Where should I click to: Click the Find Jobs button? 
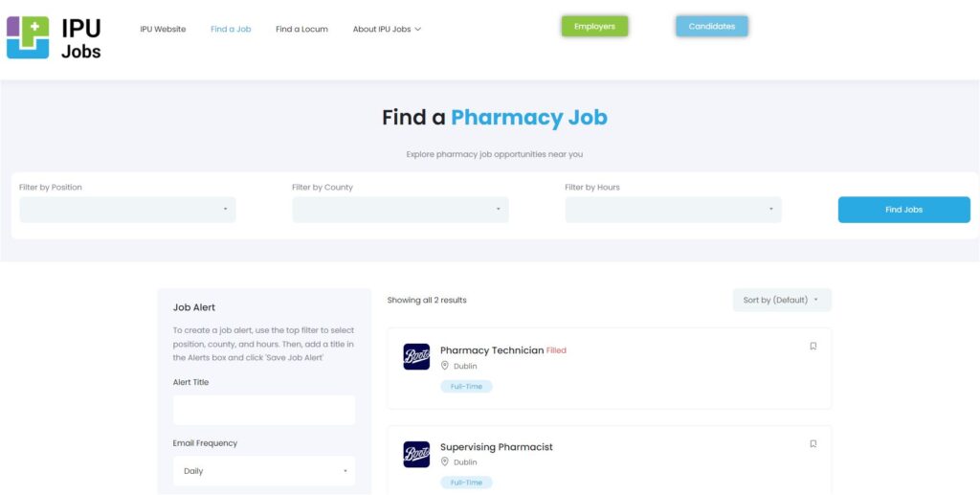(x=903, y=210)
